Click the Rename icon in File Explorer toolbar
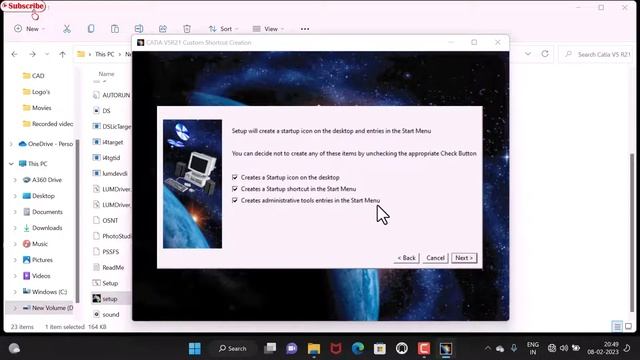This screenshot has width=640, height=360. [139, 29]
